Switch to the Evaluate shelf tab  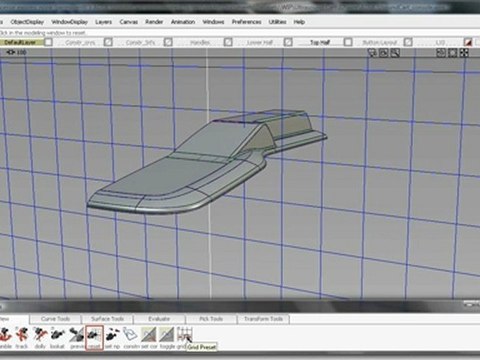[159, 319]
